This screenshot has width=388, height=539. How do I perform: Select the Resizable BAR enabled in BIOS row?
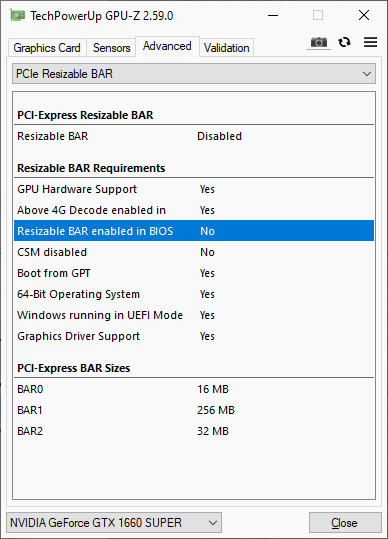point(194,231)
